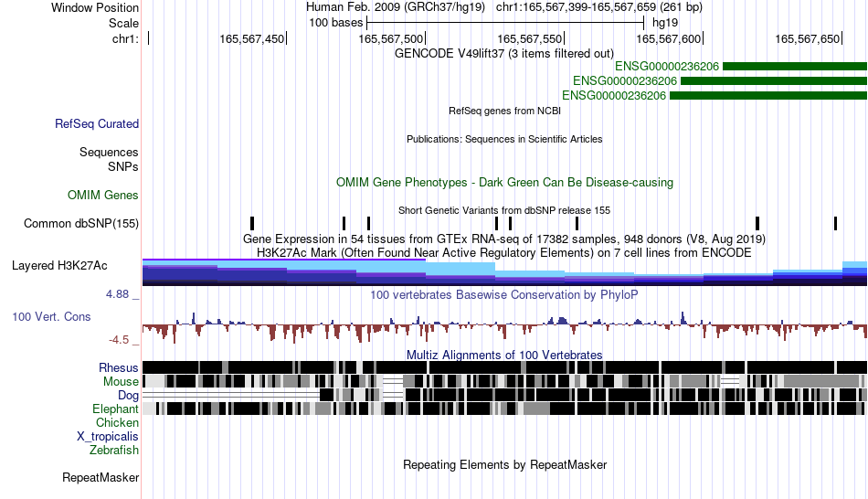Click Publications: Sequences in Scientific Articles title
The width and height of the screenshot is (868, 499).
[x=504, y=139]
